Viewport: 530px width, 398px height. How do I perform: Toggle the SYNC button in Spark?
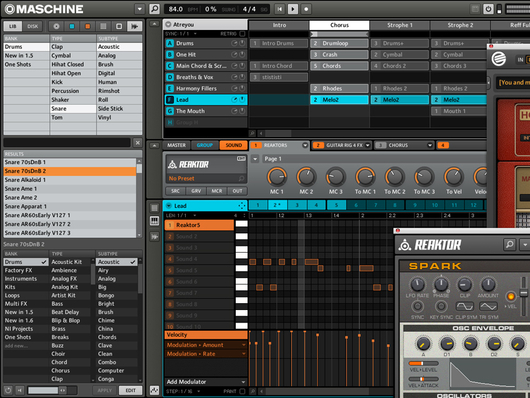pos(417,306)
